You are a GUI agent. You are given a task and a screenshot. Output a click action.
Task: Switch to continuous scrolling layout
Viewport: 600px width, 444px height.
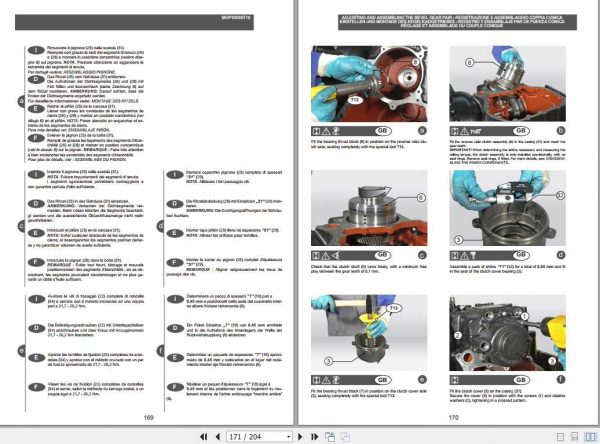tap(574, 437)
